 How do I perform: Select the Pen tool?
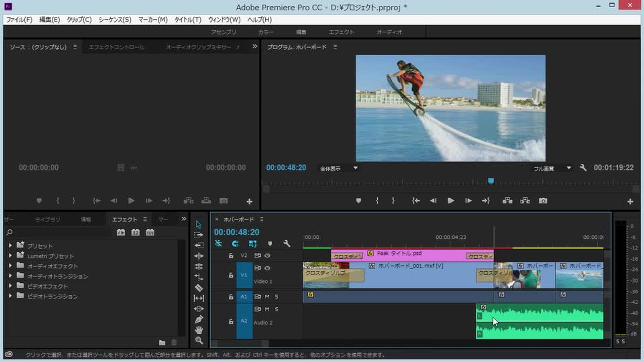click(199, 319)
